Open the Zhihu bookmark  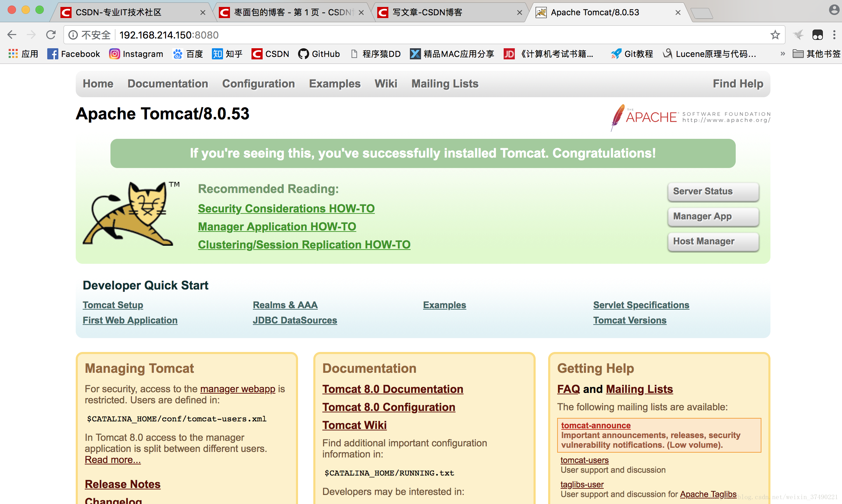coord(227,54)
